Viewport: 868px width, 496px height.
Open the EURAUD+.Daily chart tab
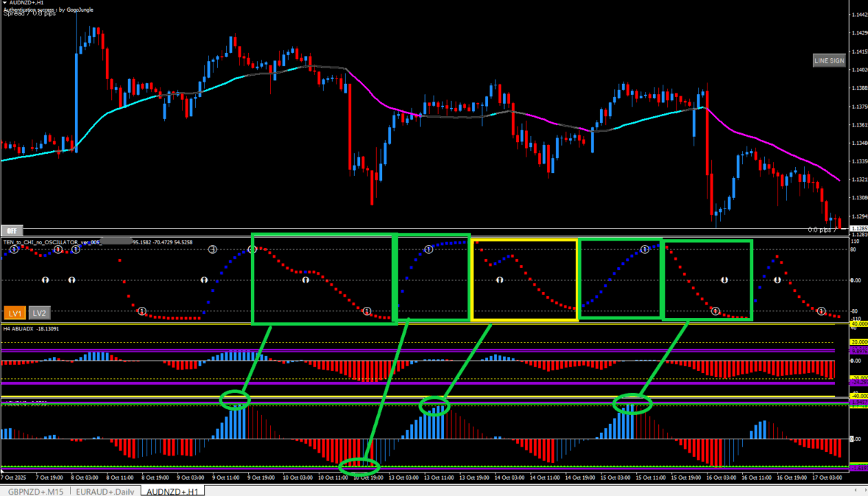105,490
